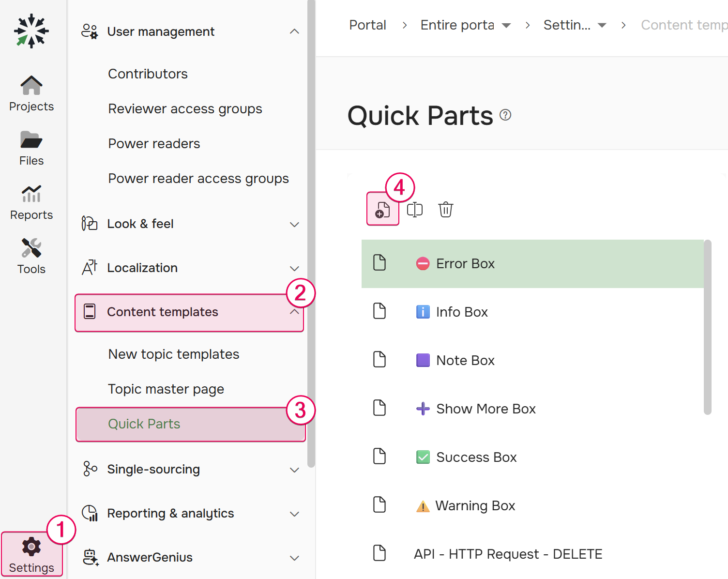The height and width of the screenshot is (579, 728).
Task: Click the app logo in the top-left corner
Action: [31, 31]
